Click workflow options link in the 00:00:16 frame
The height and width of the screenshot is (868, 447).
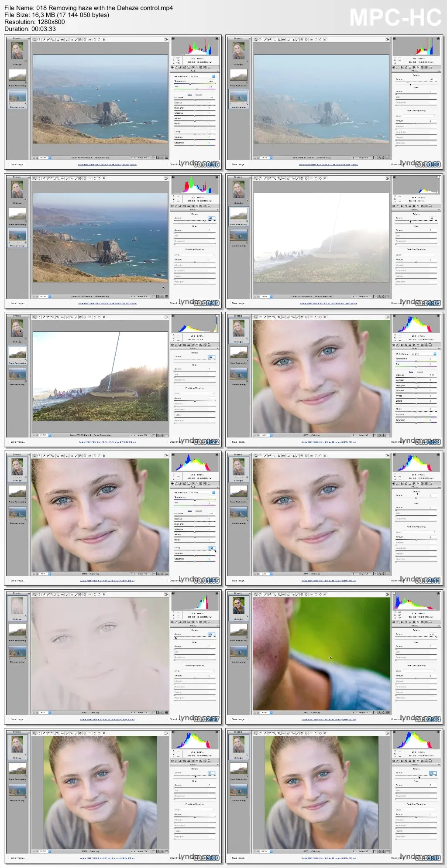click(x=107, y=164)
